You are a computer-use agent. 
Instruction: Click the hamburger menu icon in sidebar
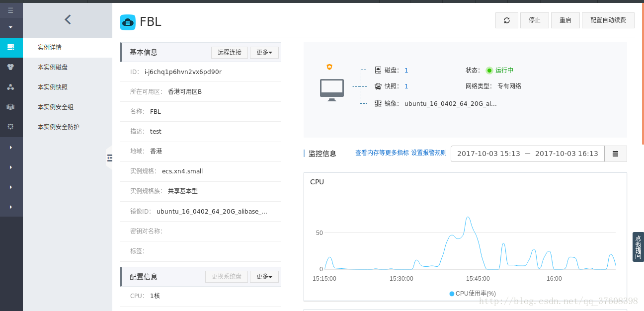pos(10,10)
